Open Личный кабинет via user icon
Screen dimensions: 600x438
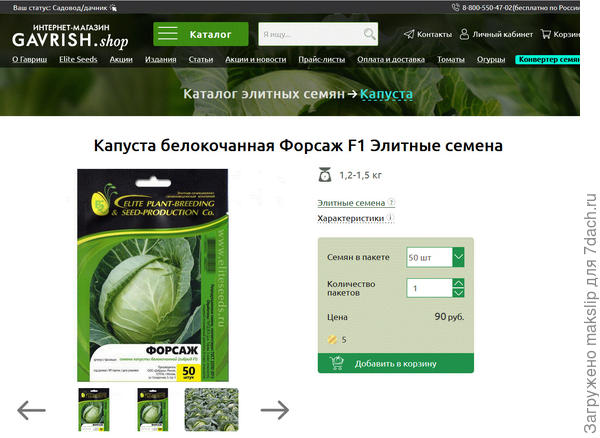pos(465,34)
